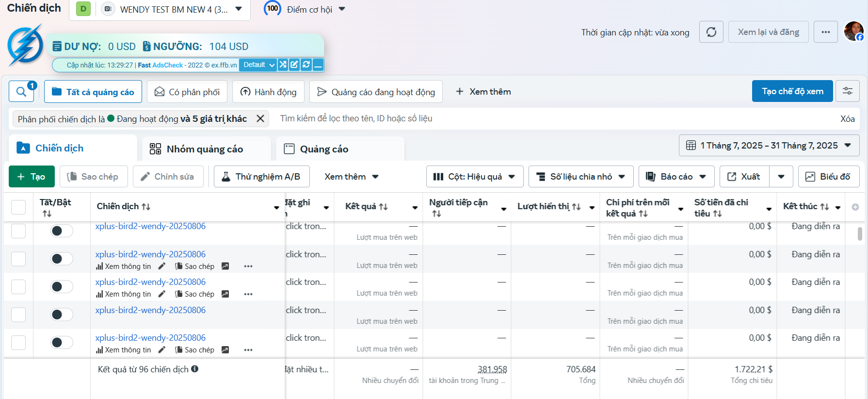Click the sync icon in Fast AdsCheck bar
Screen dimensions: 868x399
pos(306,65)
